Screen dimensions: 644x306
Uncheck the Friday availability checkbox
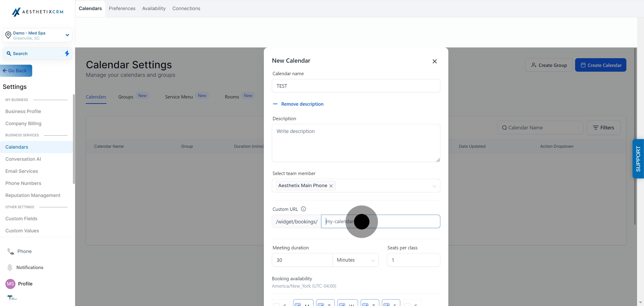tap(386, 304)
